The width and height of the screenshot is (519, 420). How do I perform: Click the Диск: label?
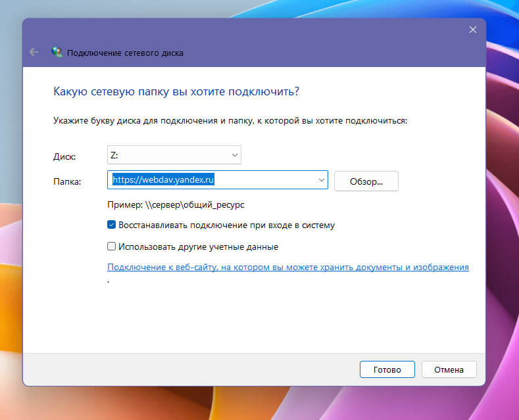64,156
